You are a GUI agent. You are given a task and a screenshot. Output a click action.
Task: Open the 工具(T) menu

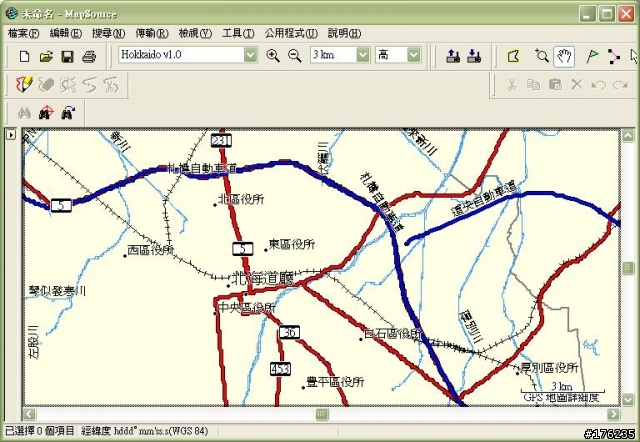click(238, 33)
